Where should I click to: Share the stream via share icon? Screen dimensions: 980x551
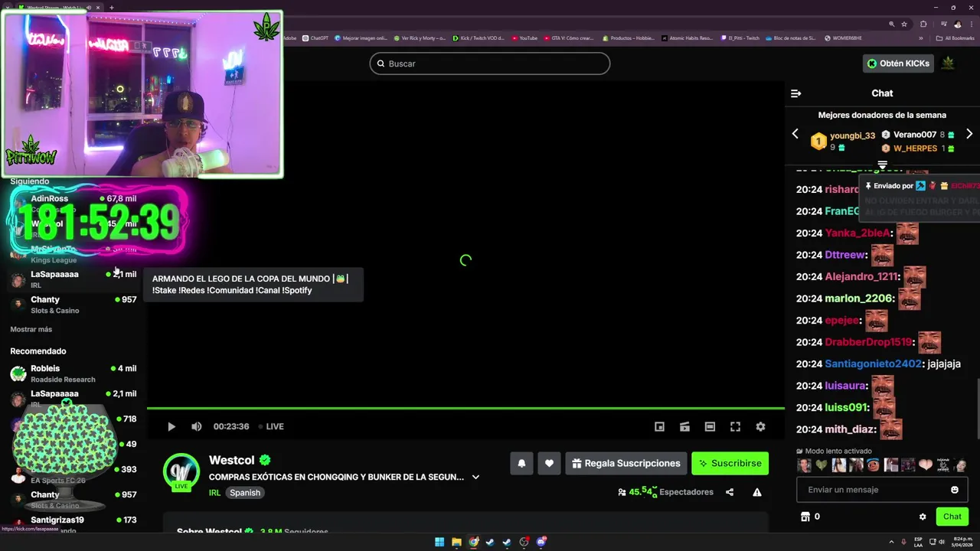pos(730,492)
